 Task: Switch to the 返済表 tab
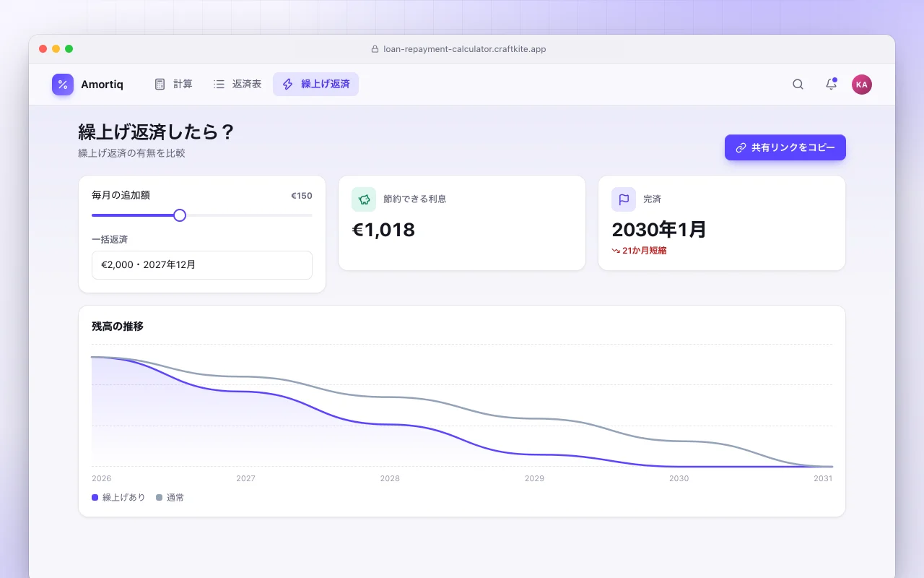237,85
